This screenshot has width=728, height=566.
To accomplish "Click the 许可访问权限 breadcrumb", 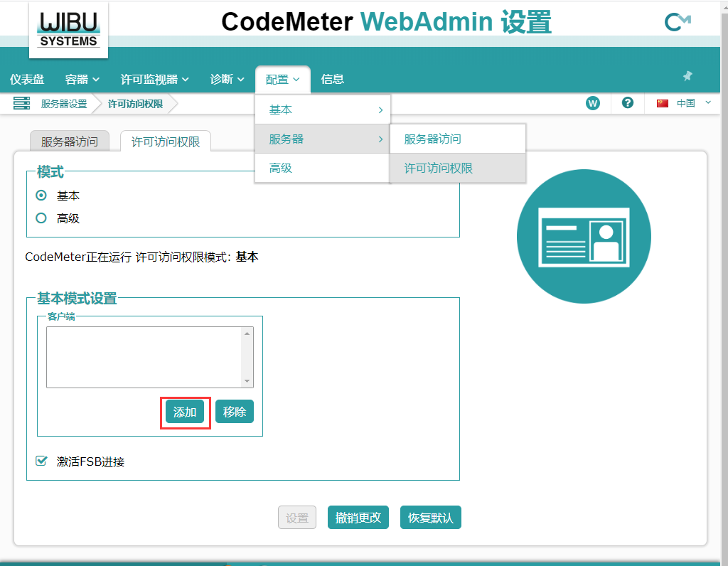I will [136, 104].
